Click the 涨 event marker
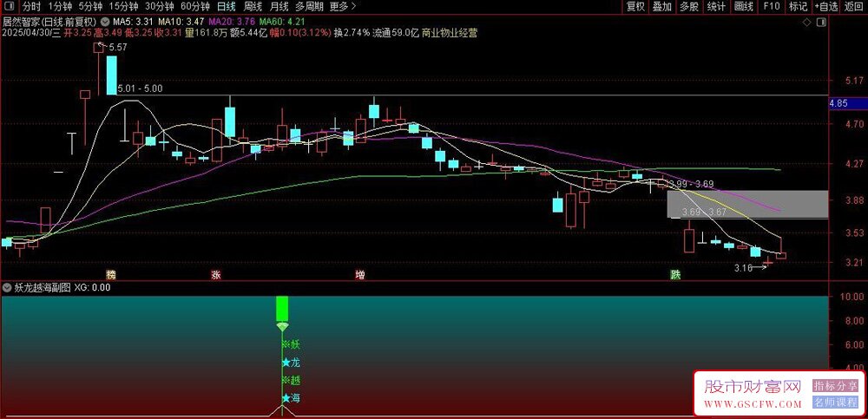This screenshot has height=419, width=868. 216,275
